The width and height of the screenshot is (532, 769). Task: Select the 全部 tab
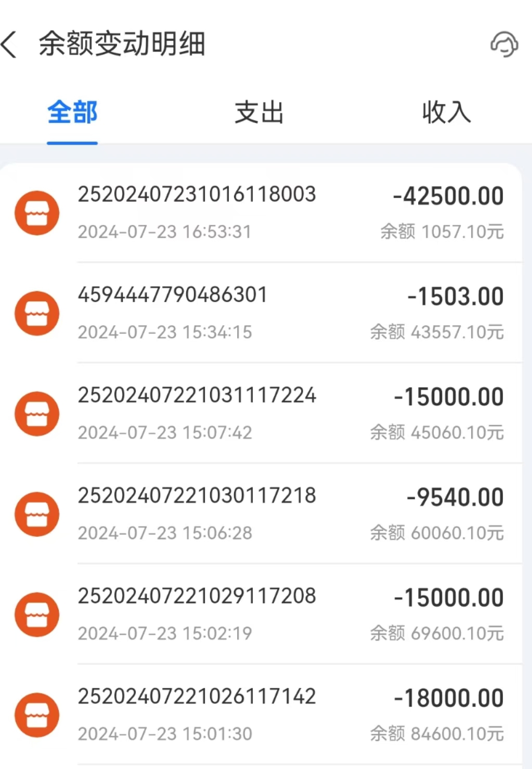72,112
